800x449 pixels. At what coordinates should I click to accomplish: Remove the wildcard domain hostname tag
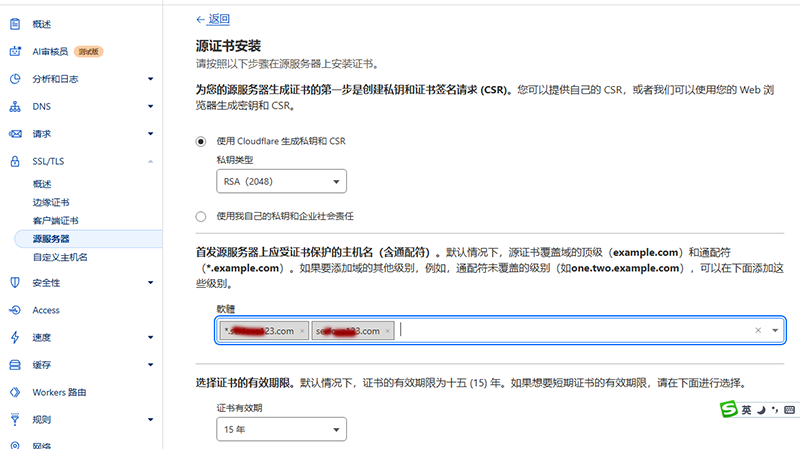tap(301, 331)
